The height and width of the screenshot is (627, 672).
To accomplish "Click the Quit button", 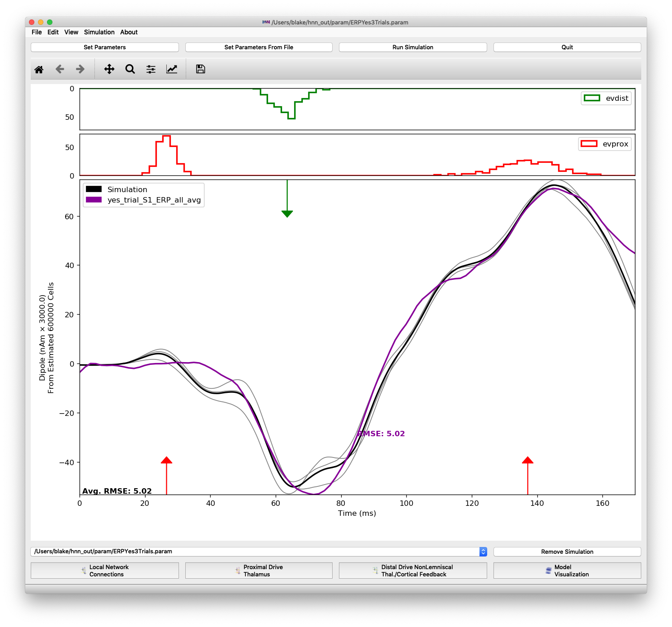I will [x=567, y=47].
